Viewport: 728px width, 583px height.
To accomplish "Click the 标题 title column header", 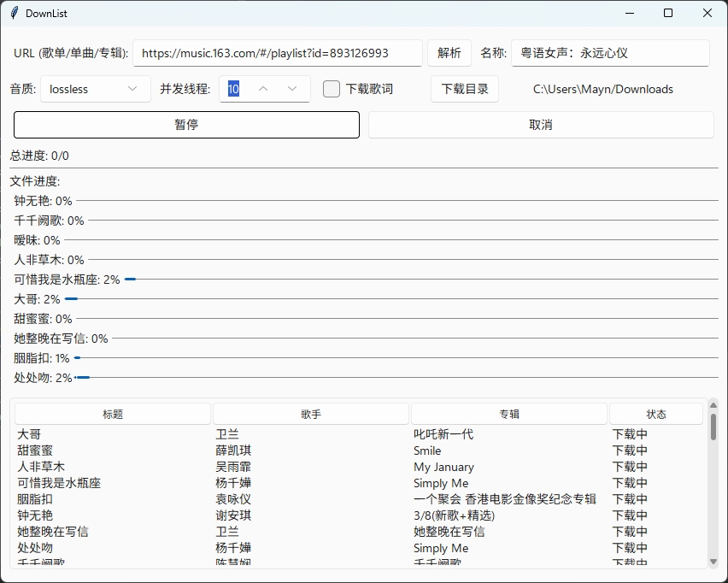I will point(112,414).
